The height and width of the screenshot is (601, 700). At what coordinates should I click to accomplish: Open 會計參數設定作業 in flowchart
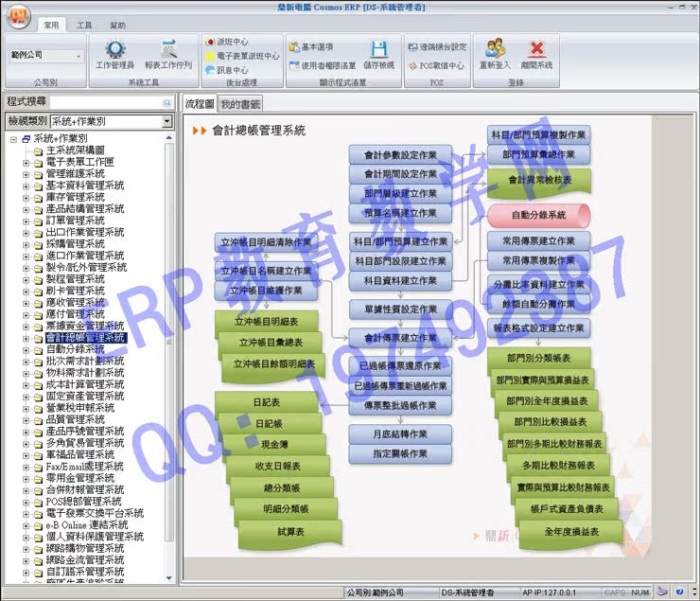[400, 155]
